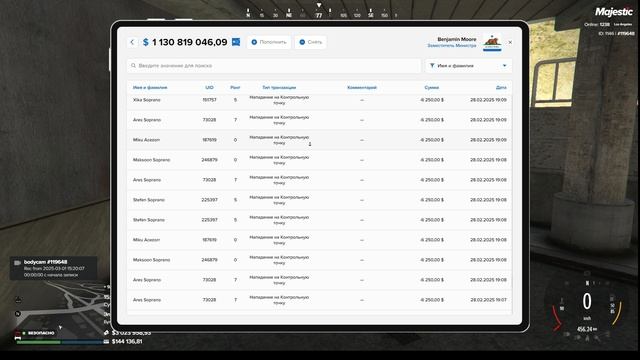Select transaction type in Xika Soprano row
The image size is (640, 360).
(x=279, y=100)
